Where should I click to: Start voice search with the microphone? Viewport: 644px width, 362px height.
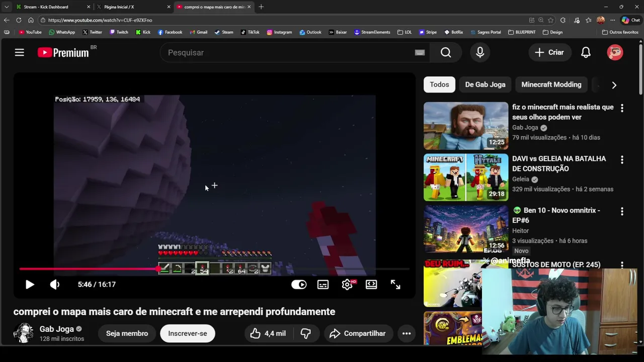point(480,52)
